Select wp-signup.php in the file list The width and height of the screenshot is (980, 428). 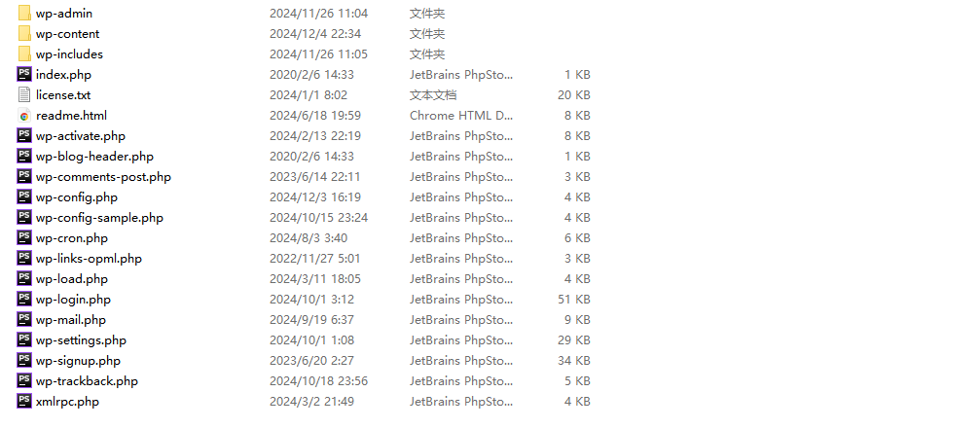78,361
